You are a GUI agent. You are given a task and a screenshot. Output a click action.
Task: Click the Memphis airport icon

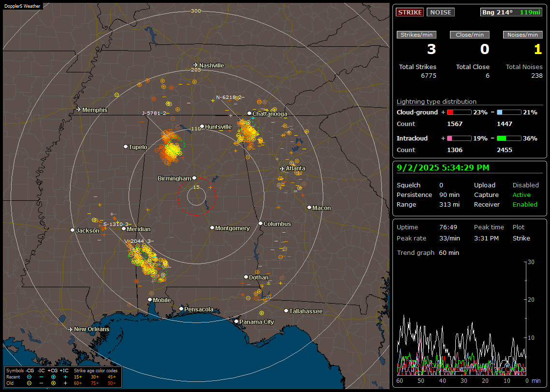coord(79,110)
